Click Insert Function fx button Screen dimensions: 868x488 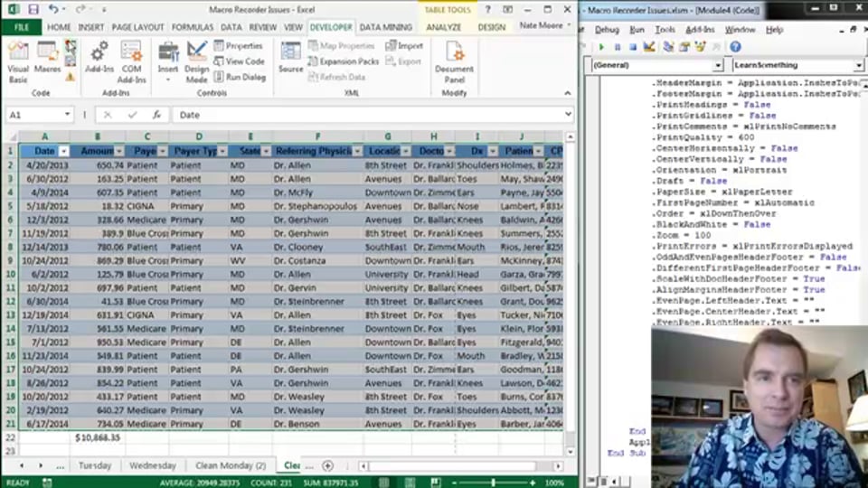tap(156, 115)
